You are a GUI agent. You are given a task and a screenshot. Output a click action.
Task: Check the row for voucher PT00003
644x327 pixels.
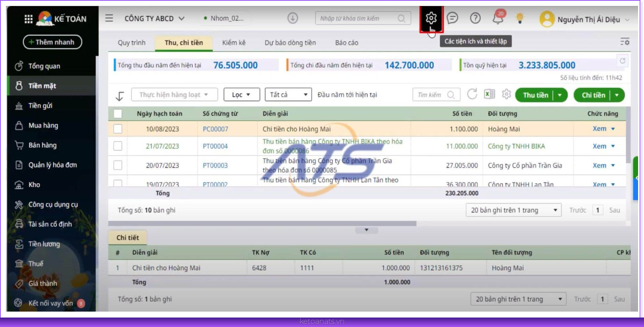click(x=118, y=165)
